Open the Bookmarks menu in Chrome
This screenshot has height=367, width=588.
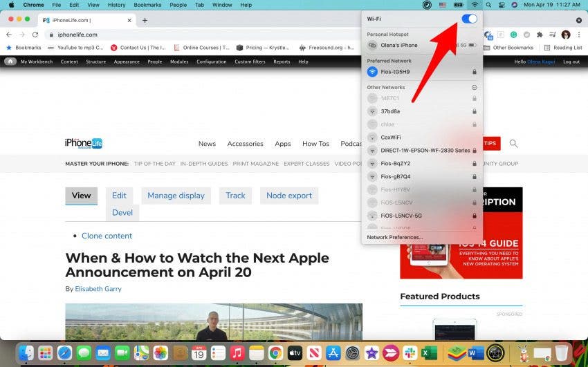click(x=147, y=5)
